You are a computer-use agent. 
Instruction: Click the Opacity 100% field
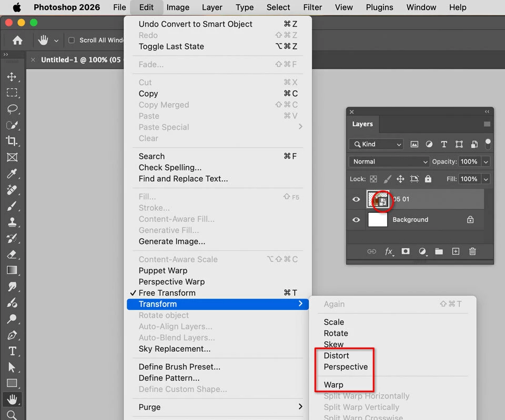pos(469,161)
